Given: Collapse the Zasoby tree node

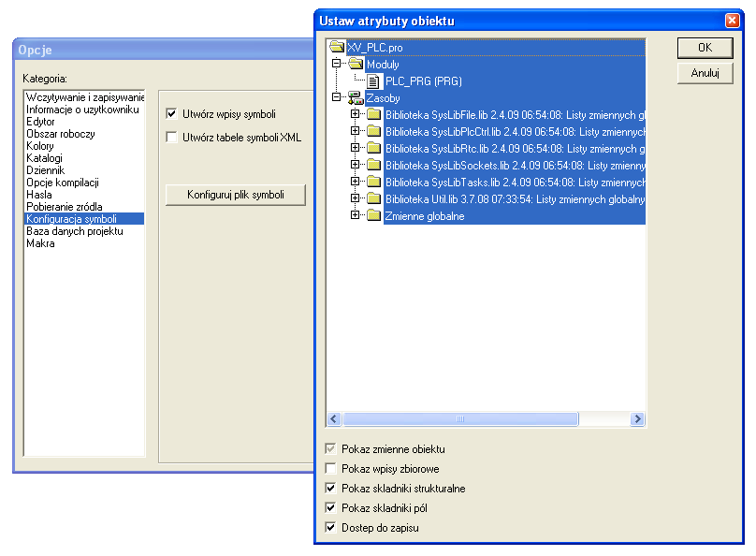Looking at the screenshot, I should tap(337, 97).
